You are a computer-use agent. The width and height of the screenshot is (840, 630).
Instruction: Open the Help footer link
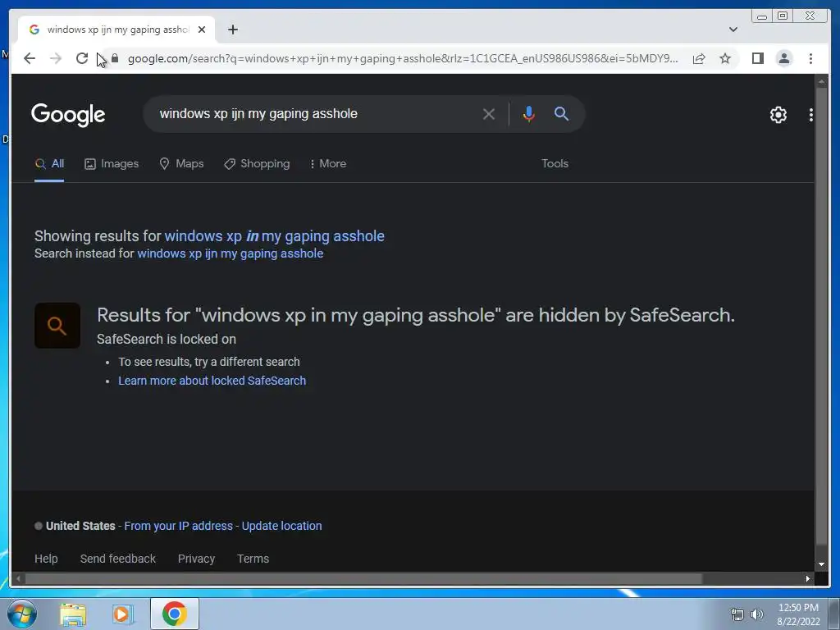[46, 559]
